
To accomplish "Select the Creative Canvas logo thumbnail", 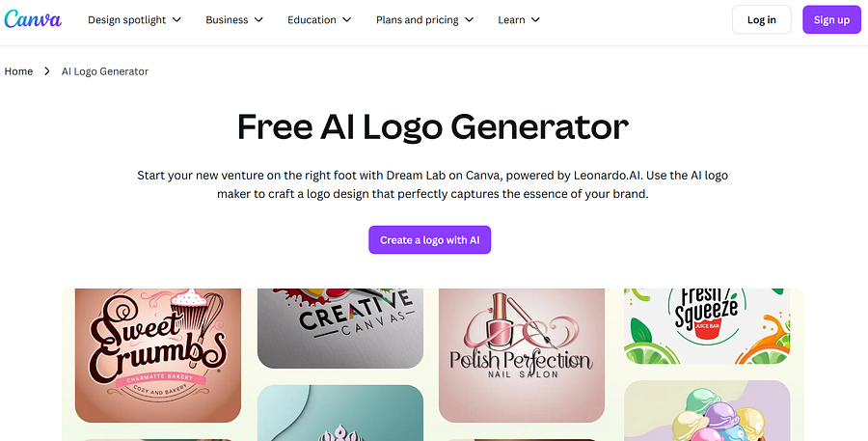I will click(340, 328).
